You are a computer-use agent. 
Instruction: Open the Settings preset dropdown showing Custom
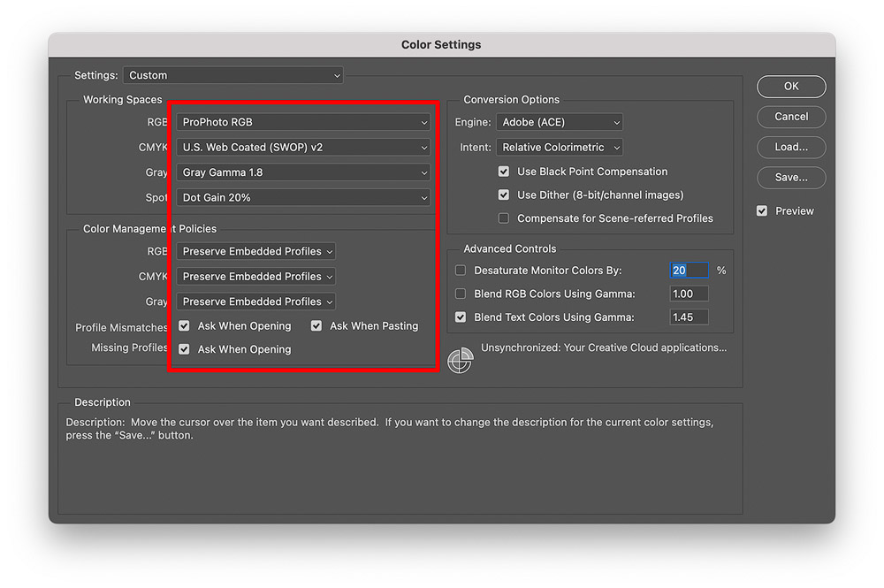click(232, 75)
